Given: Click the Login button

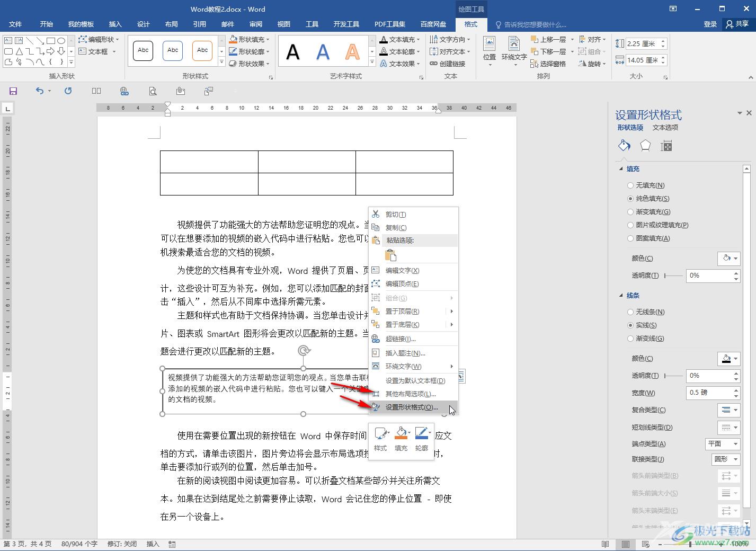Looking at the screenshot, I should click(x=710, y=24).
